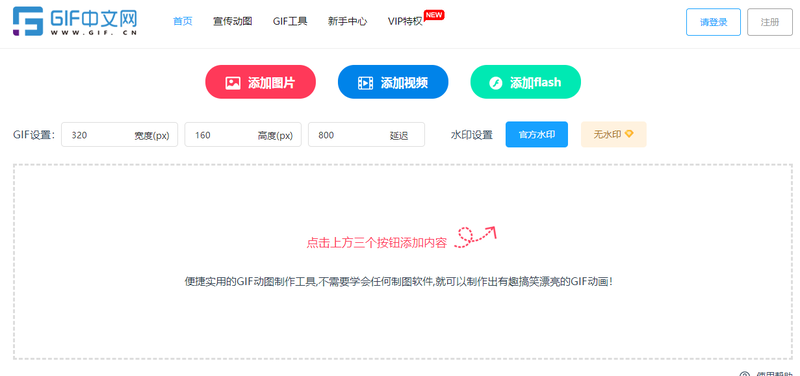
Task: Click the GIF中文网 logo
Action: (75, 21)
